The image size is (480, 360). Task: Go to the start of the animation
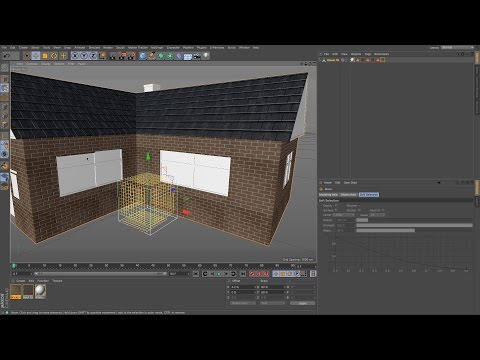(x=196, y=274)
